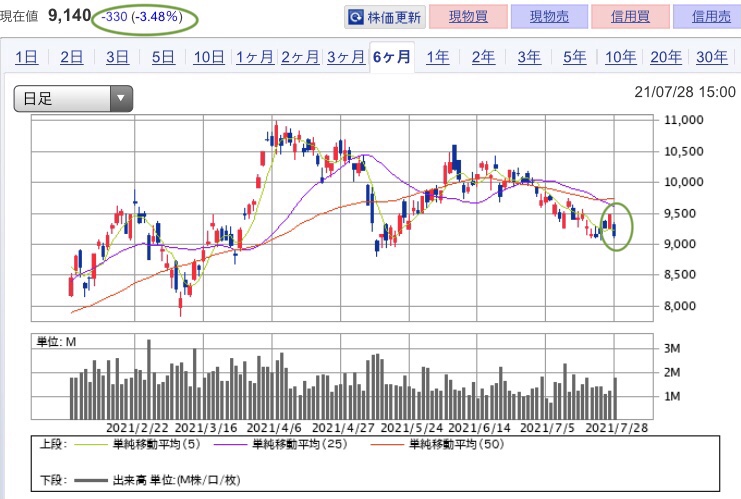Select the active 6ヶ月 tab
The height and width of the screenshot is (499, 741).
[391, 57]
